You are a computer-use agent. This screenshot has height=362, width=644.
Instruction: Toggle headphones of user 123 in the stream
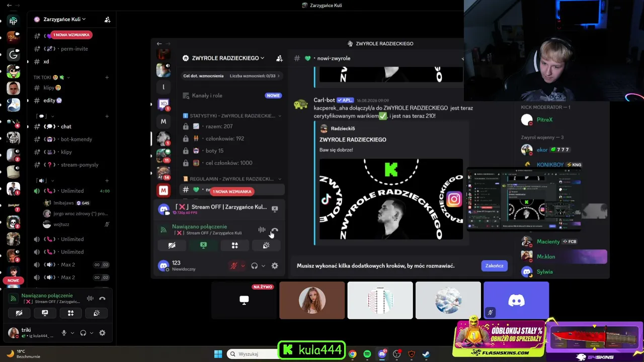pos(255,265)
